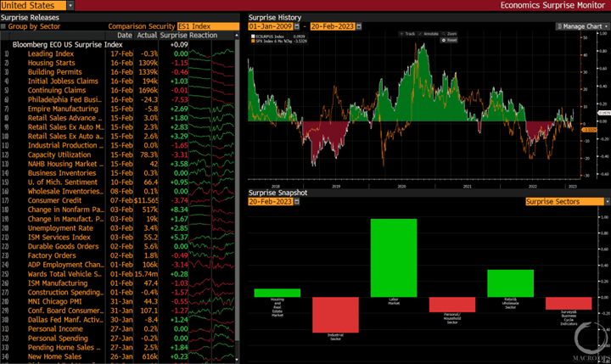
Task: Open the Retail Sales Advance row
Action: tap(118, 118)
